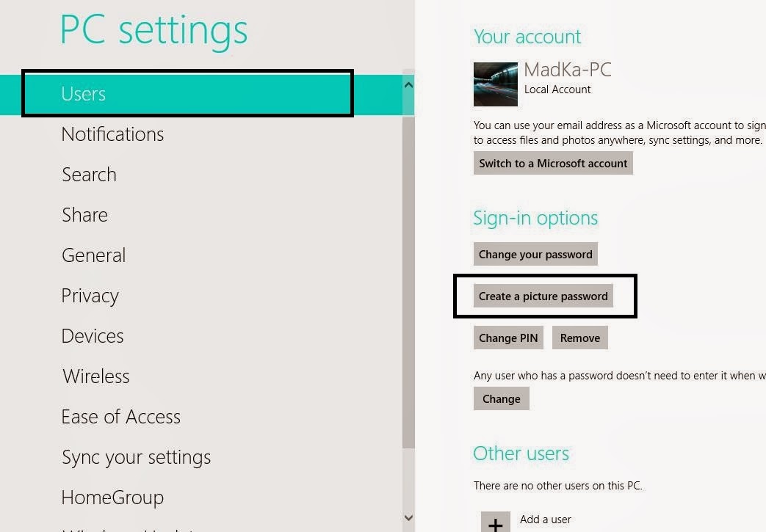Open HomeGroup settings
The height and width of the screenshot is (532, 766).
point(112,497)
